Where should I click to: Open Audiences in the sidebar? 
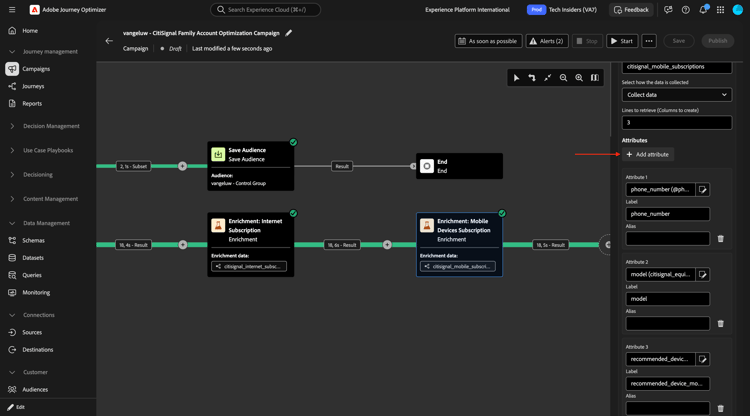pyautogui.click(x=35, y=389)
